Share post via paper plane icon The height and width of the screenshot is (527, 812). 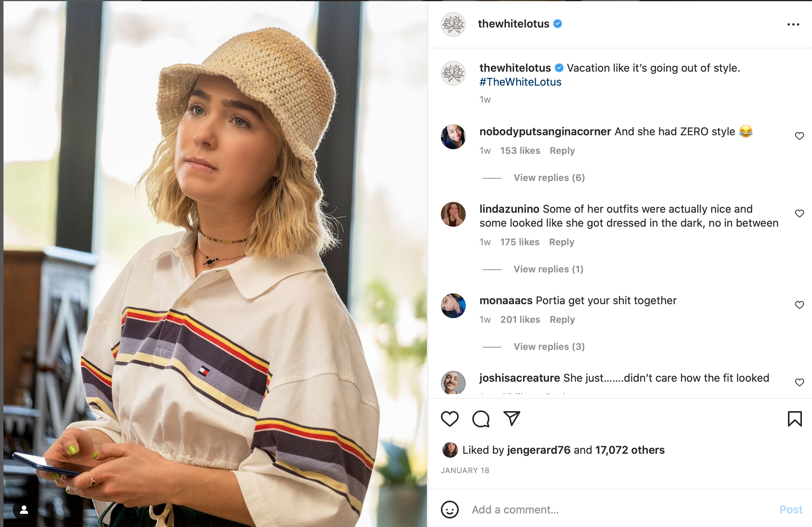pos(511,418)
